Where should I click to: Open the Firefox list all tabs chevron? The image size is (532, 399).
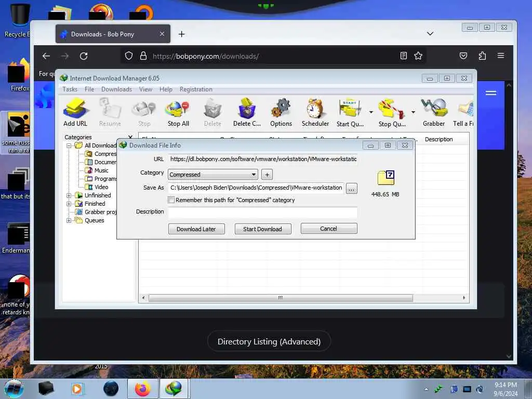point(430,33)
